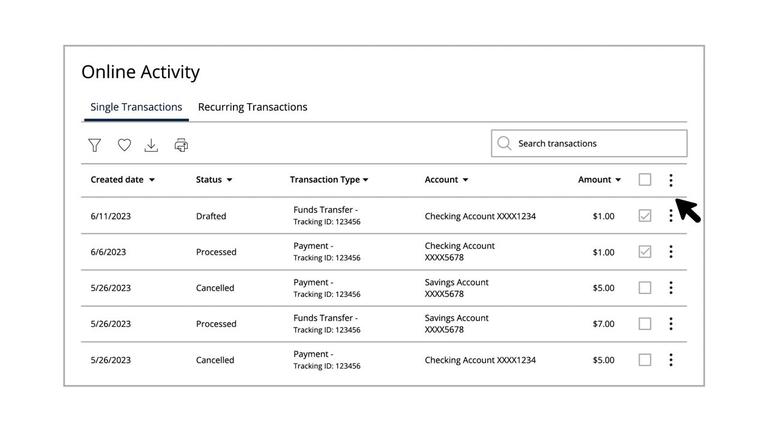The width and height of the screenshot is (768, 432).
Task: Check the $7.00 Funds Transfer row checkbox
Action: [x=645, y=324]
